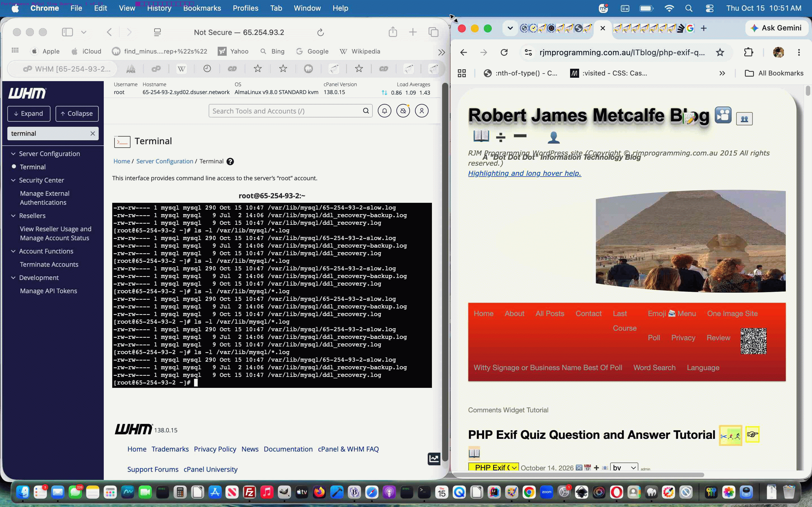This screenshot has height=507, width=812.
Task: Open Highlighting and long hover help link
Action: pyautogui.click(x=524, y=173)
